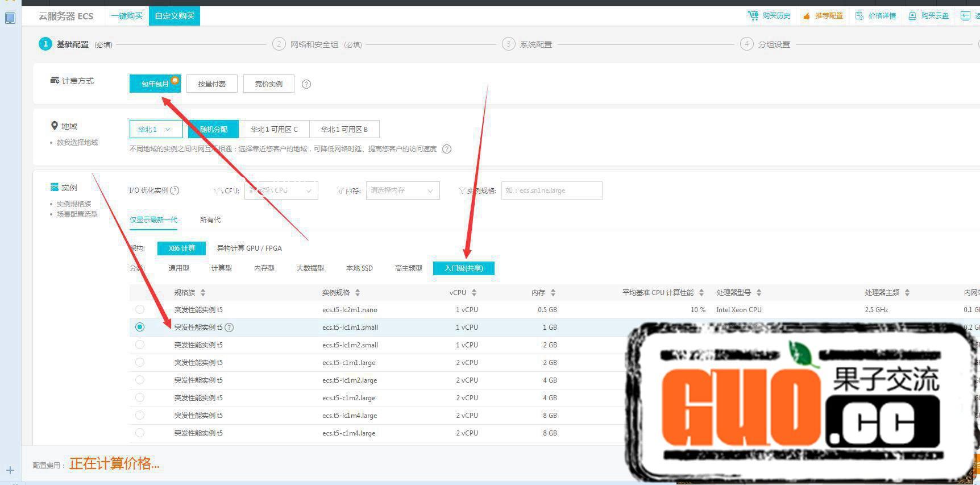The height and width of the screenshot is (485, 980).
Task: Select 华北1 可用区 C zone
Action: 274,130
